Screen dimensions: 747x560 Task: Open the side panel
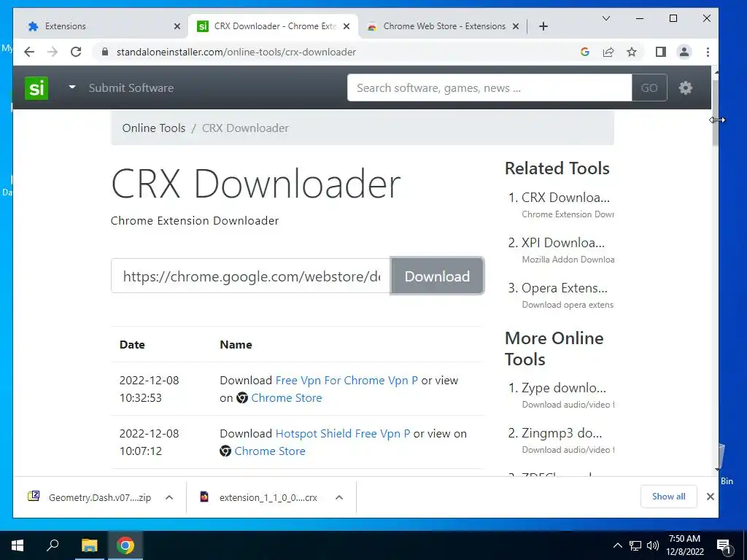point(661,52)
